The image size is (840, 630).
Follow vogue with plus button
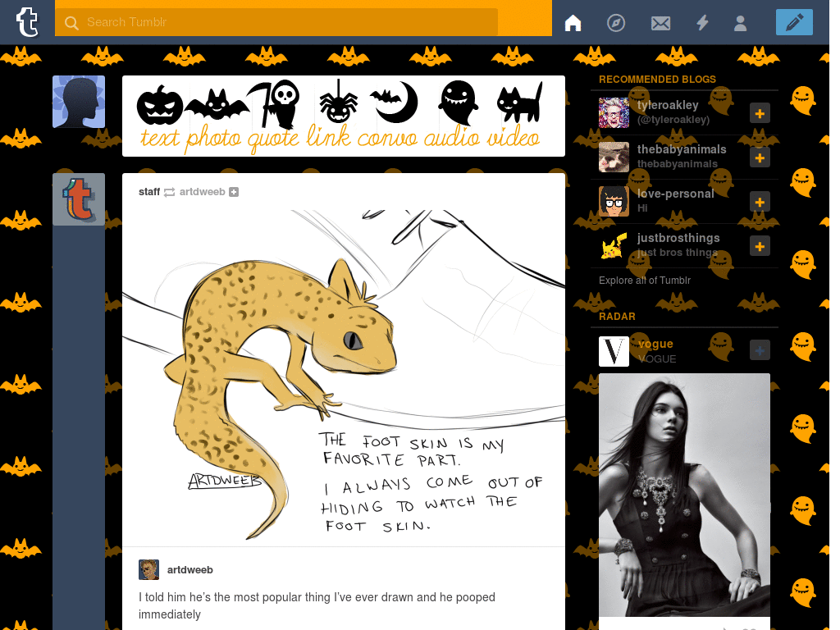point(760,350)
